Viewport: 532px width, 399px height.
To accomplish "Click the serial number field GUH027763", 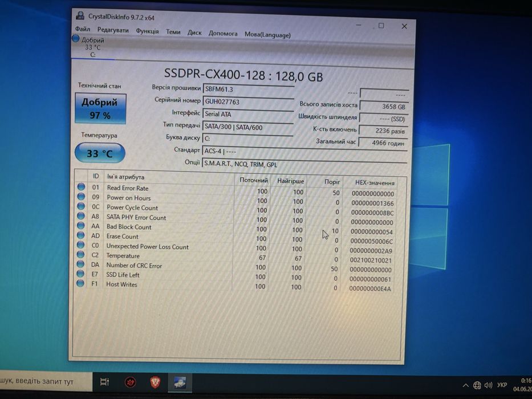I will (x=249, y=102).
